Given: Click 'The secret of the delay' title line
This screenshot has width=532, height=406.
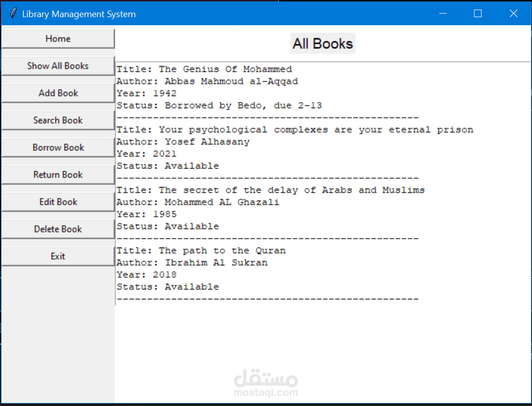Looking at the screenshot, I should 271,190.
